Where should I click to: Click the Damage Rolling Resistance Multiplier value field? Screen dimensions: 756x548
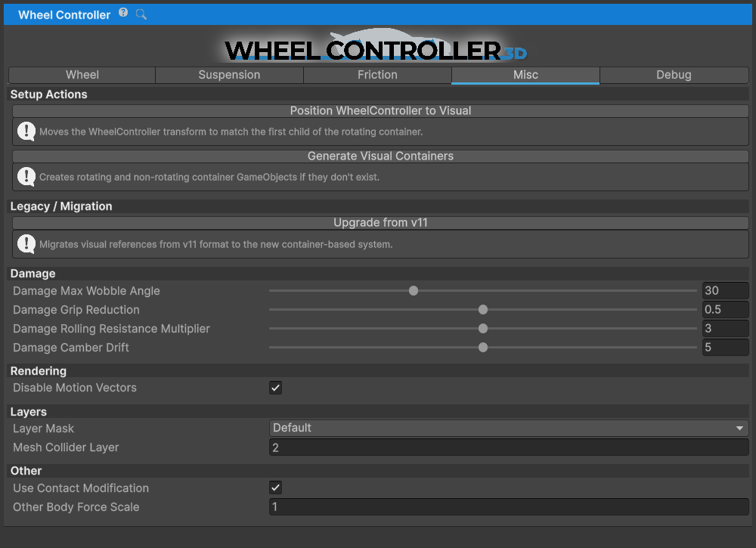pyautogui.click(x=725, y=329)
